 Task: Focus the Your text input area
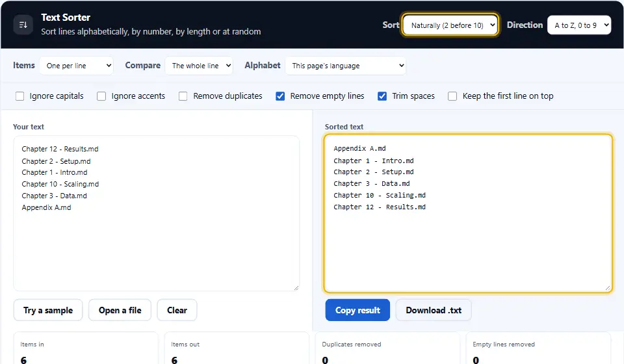pyautogui.click(x=157, y=213)
